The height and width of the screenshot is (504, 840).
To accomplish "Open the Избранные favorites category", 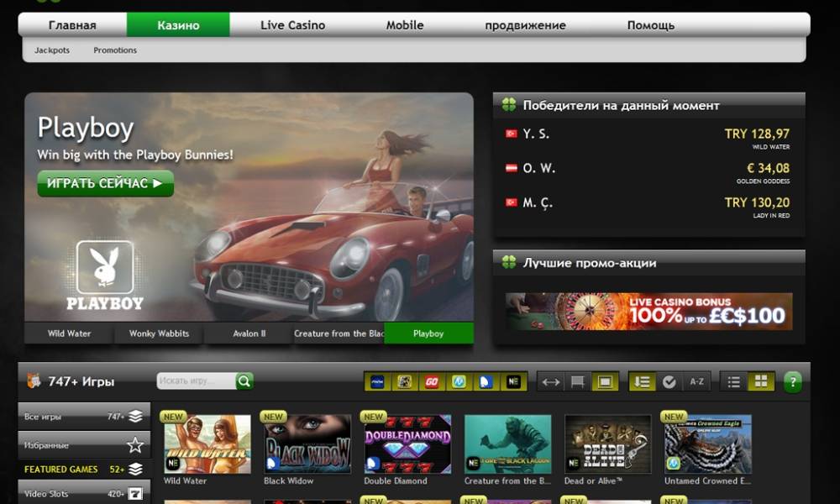I will pos(84,445).
